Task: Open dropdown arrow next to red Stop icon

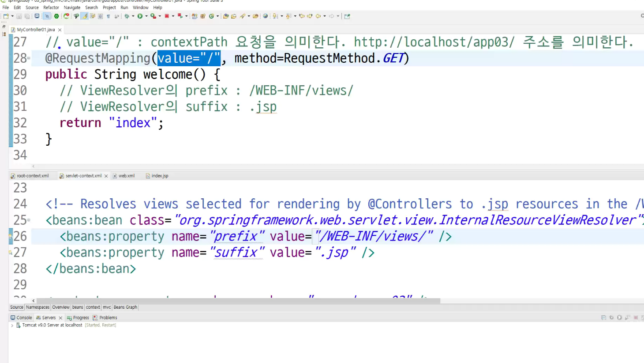Action: pos(173,16)
